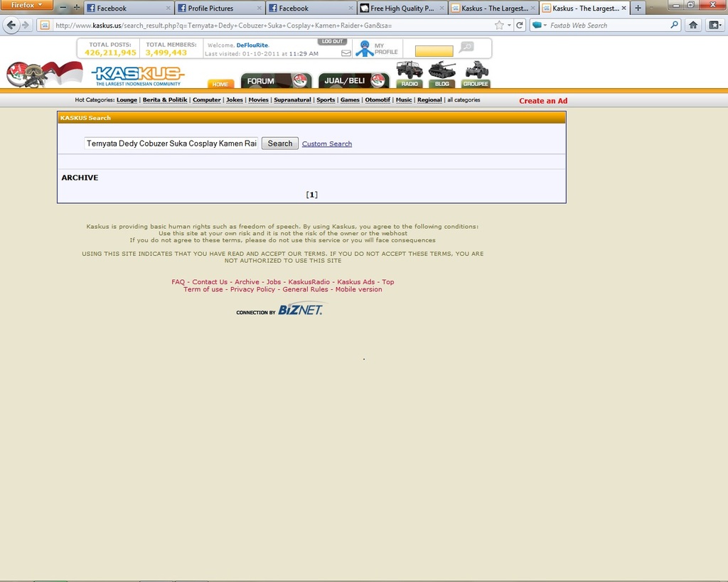Click the Kaskus search text field

(171, 144)
